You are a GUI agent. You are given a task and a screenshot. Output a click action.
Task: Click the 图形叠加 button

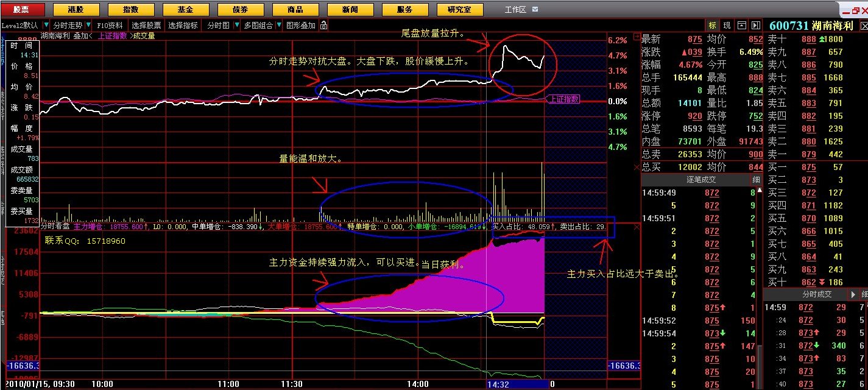301,26
